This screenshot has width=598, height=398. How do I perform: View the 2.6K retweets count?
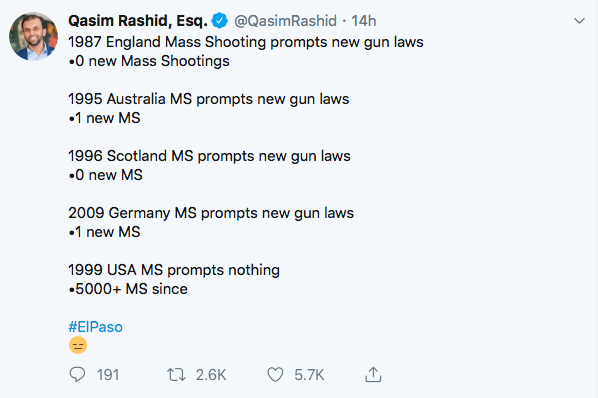[x=211, y=375]
